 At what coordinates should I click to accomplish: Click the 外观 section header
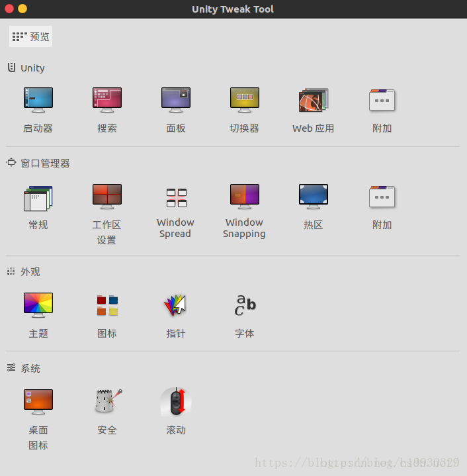click(x=23, y=271)
